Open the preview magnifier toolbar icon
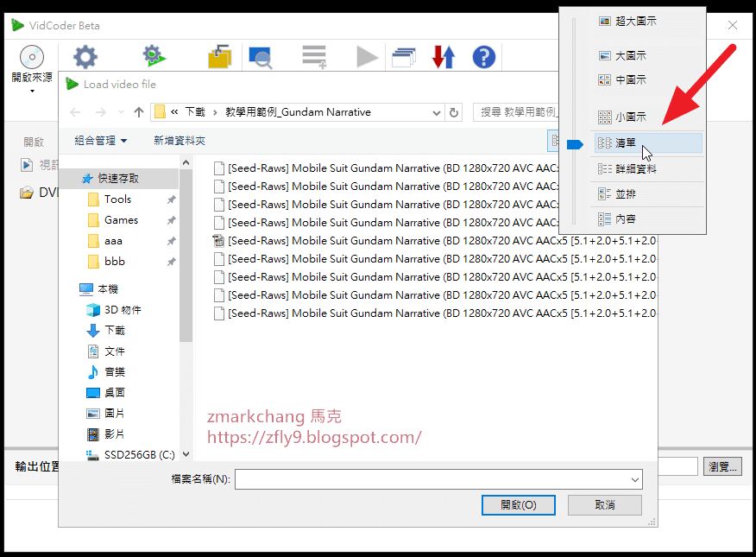This screenshot has height=557, width=756. point(261,58)
